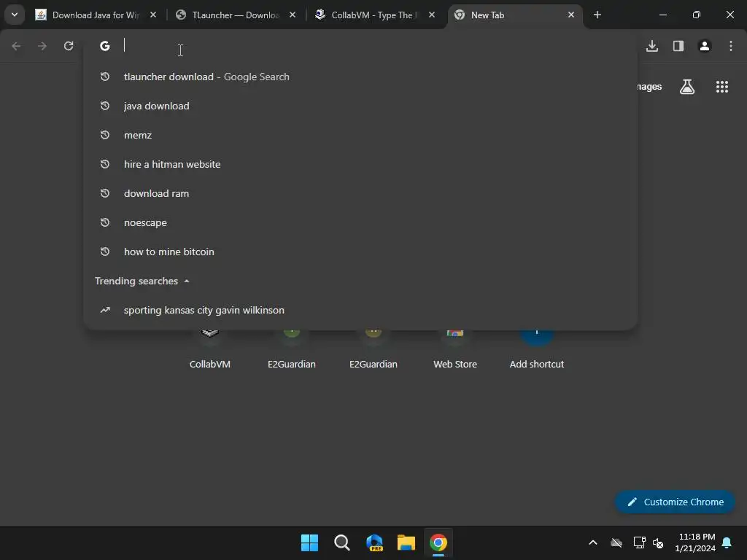747x560 pixels.
Task: Open a new tab with plus button
Action: click(597, 15)
